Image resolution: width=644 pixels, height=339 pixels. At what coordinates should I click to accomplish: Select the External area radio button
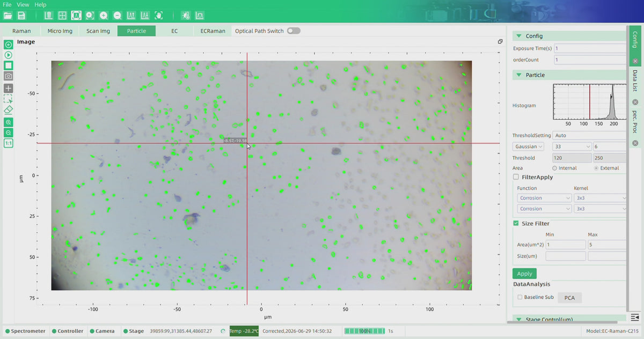[x=596, y=168]
